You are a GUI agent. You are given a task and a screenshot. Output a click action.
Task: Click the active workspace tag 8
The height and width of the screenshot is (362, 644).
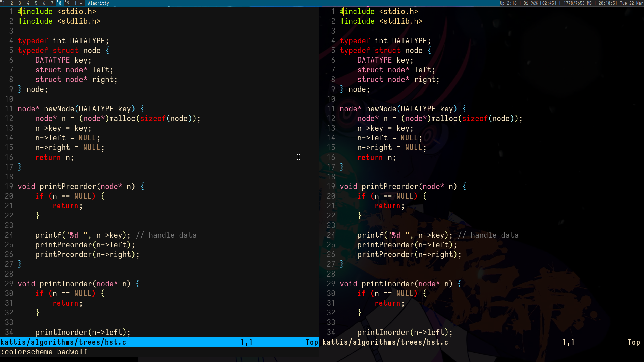(x=60, y=3)
